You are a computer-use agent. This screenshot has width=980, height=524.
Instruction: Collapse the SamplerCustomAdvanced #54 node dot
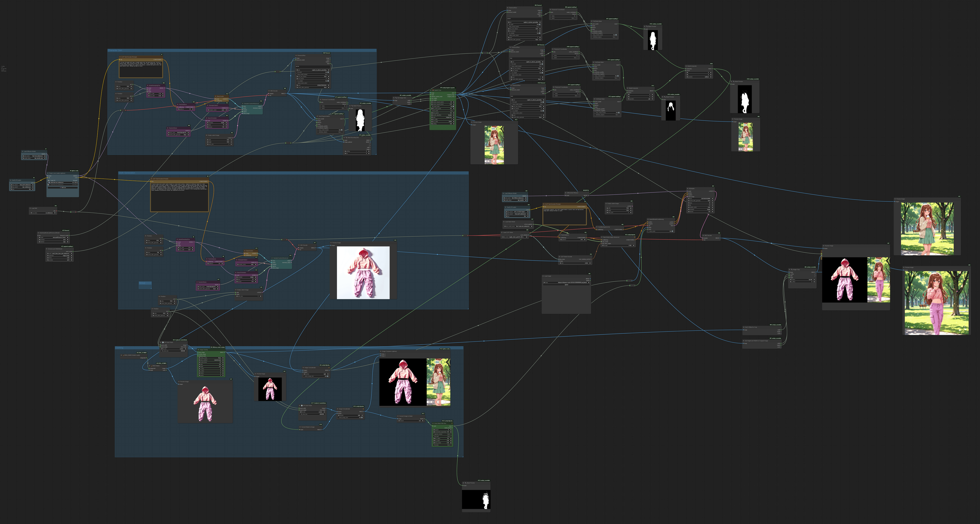243,103
